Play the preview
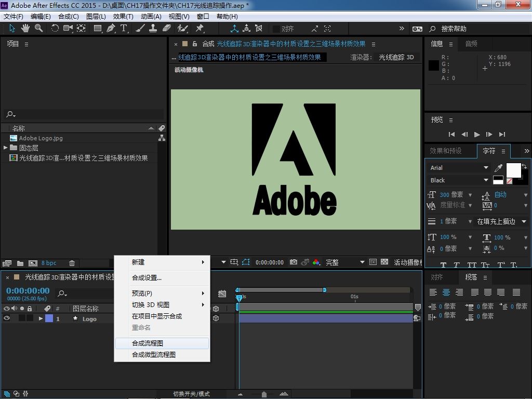Image resolution: width=532 pixels, height=399 pixels. click(477, 135)
